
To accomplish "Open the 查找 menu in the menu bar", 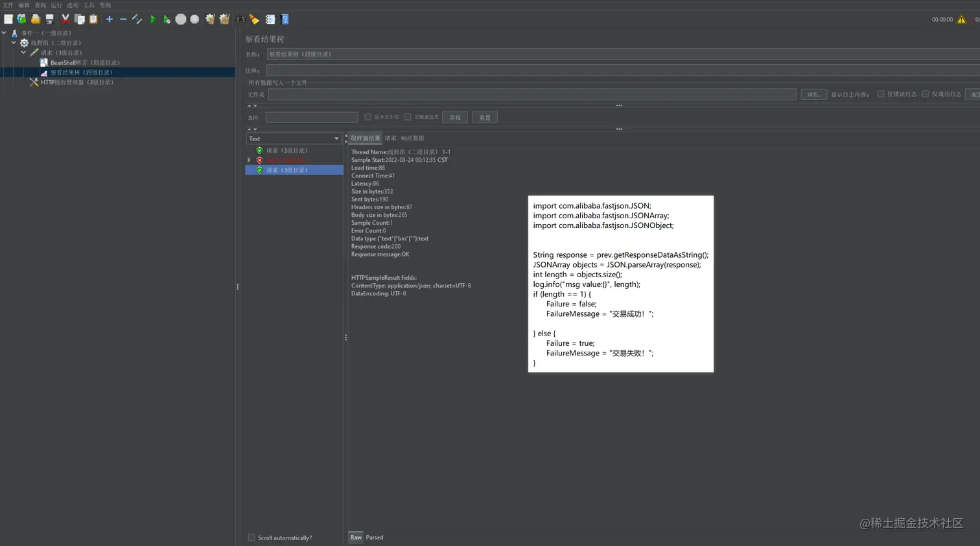I will pos(40,5).
